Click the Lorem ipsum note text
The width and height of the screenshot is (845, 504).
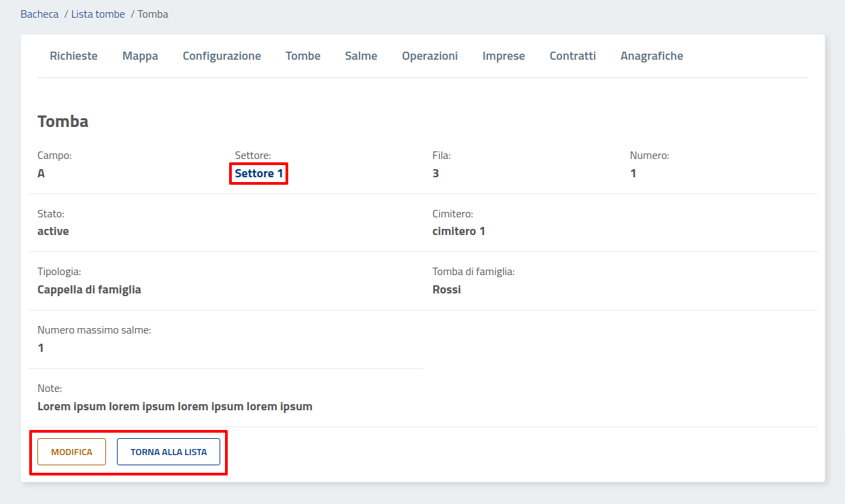[175, 406]
